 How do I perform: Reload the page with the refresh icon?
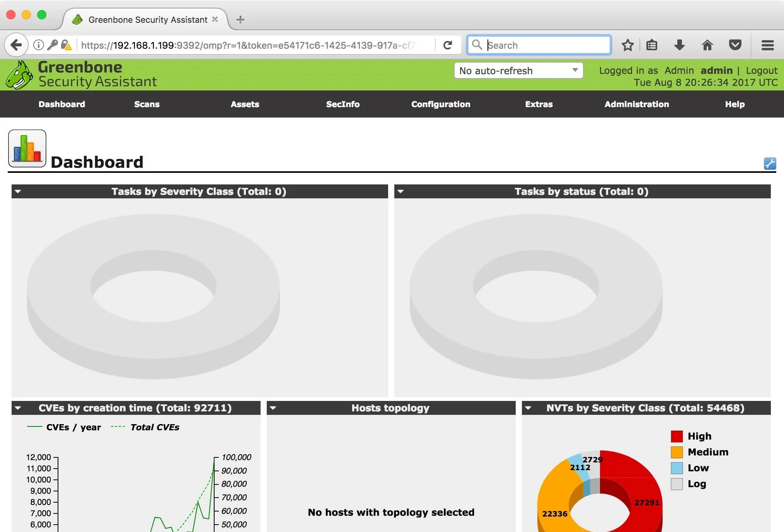pyautogui.click(x=448, y=45)
